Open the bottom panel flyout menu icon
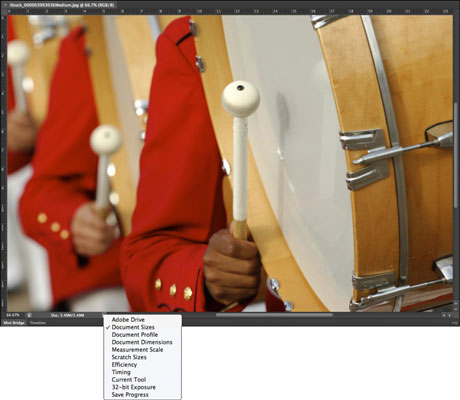This screenshot has width=460, height=400. tap(454, 323)
